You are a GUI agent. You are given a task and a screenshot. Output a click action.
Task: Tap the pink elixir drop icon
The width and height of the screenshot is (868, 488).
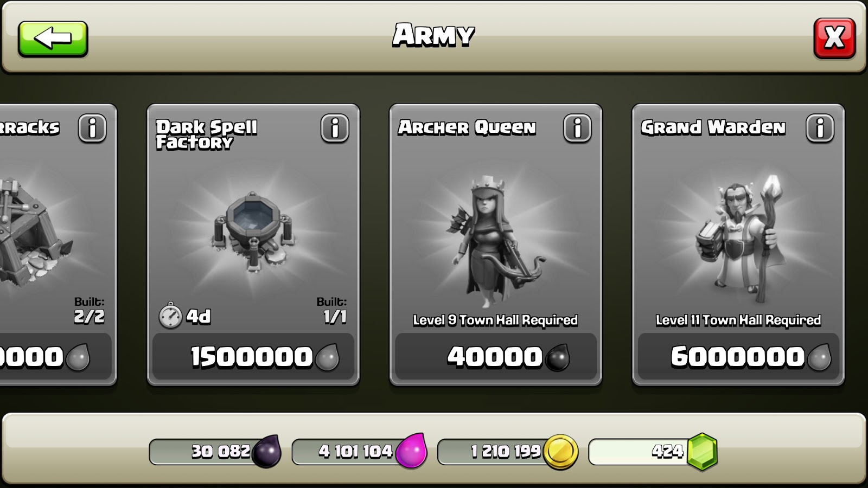411,451
